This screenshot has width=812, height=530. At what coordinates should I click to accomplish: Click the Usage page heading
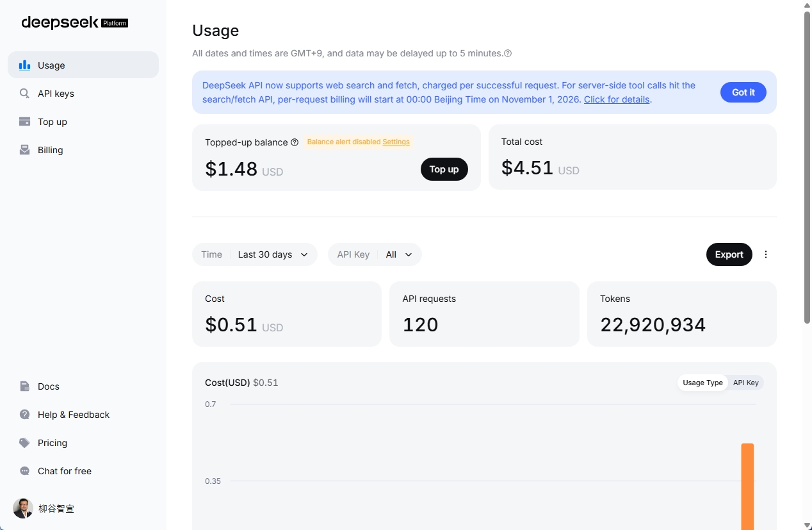[215, 31]
